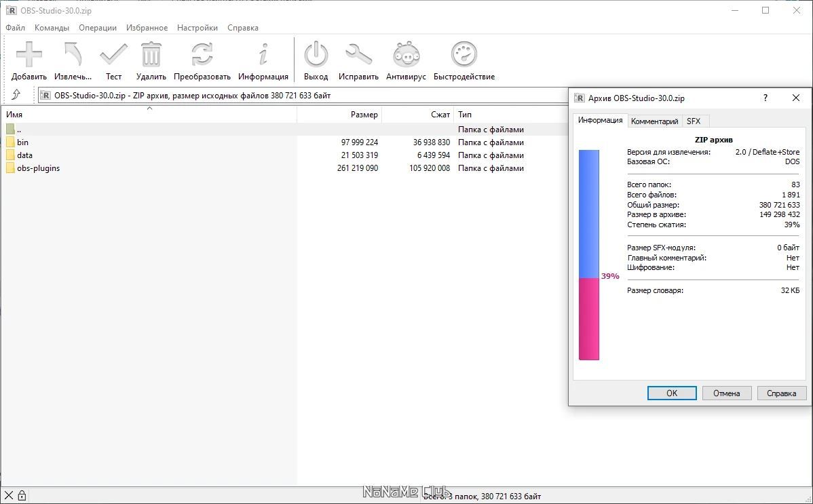The width and height of the screenshot is (813, 504).
Task: Open the Файл menu
Action: click(16, 28)
